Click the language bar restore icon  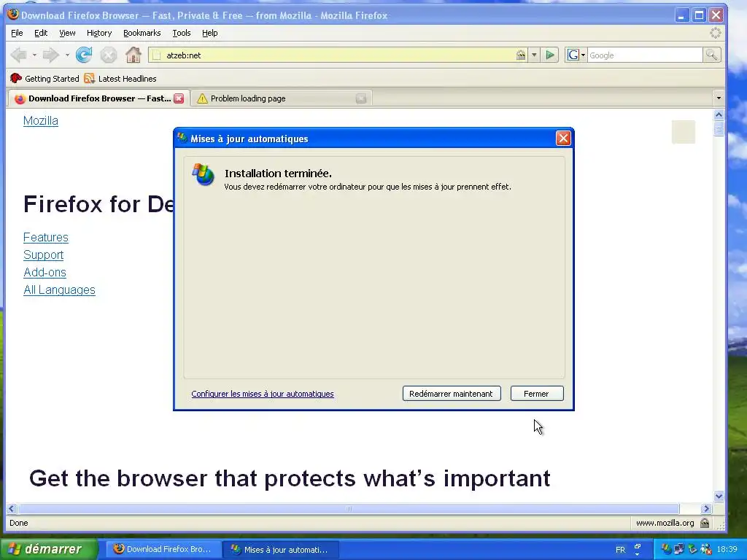[x=638, y=545]
